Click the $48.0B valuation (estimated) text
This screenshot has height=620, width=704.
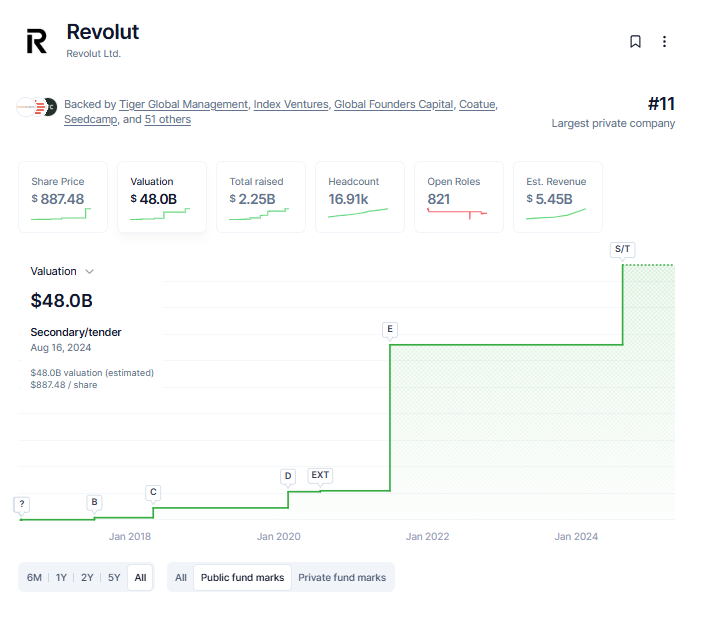[92, 373]
